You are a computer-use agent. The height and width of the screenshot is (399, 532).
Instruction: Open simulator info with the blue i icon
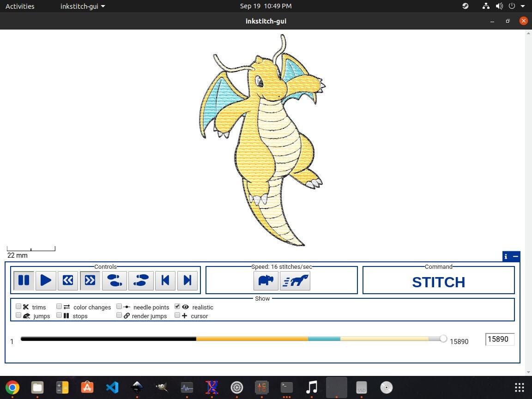coord(506,256)
